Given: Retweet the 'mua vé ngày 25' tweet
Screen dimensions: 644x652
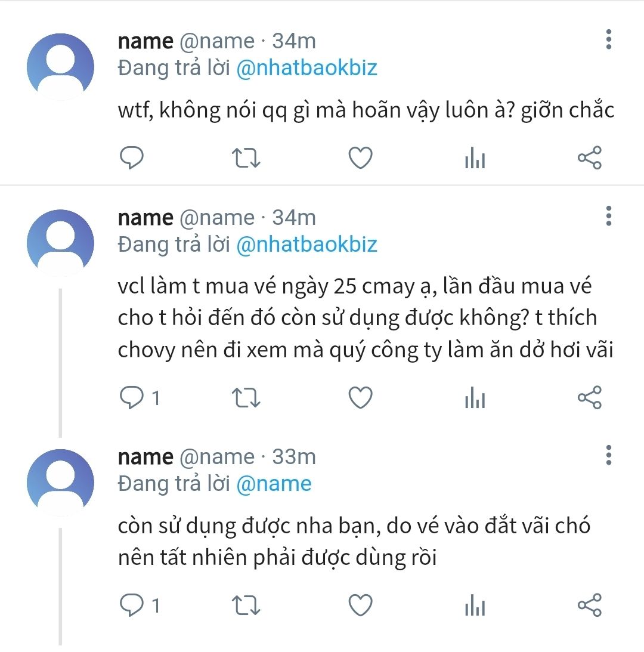Looking at the screenshot, I should (x=245, y=398).
